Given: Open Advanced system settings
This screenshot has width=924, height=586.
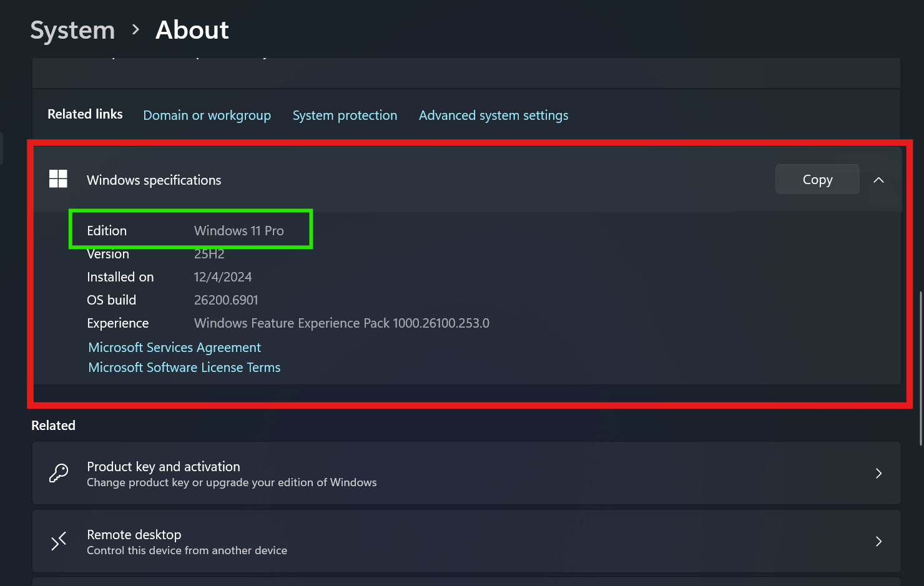Looking at the screenshot, I should tap(493, 115).
